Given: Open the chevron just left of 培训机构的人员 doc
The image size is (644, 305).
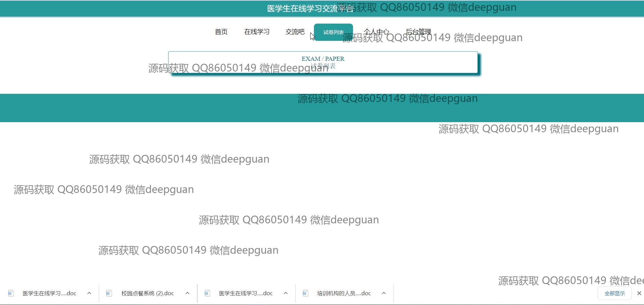Looking at the screenshot, I should coord(286,293).
